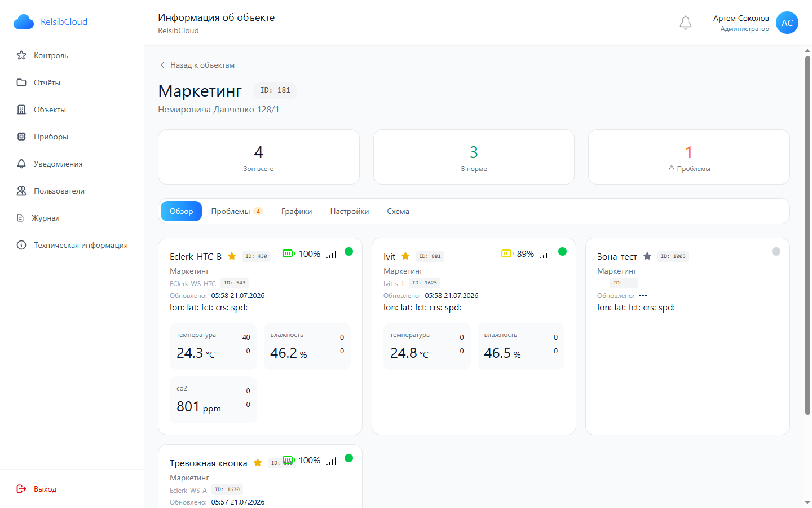Screen dimensions: 812x508
Task: Open the Ivit zone title
Action: [390, 256]
